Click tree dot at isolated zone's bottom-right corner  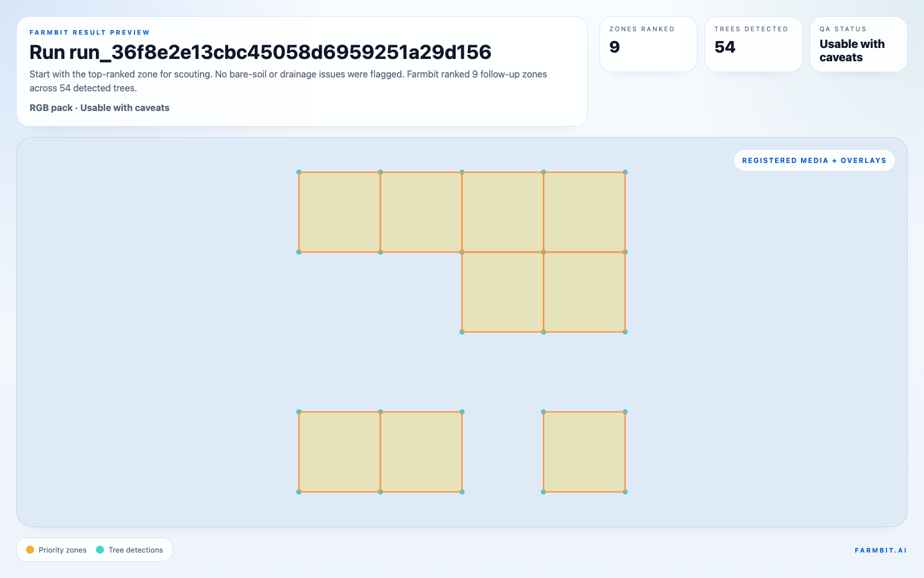click(x=625, y=492)
